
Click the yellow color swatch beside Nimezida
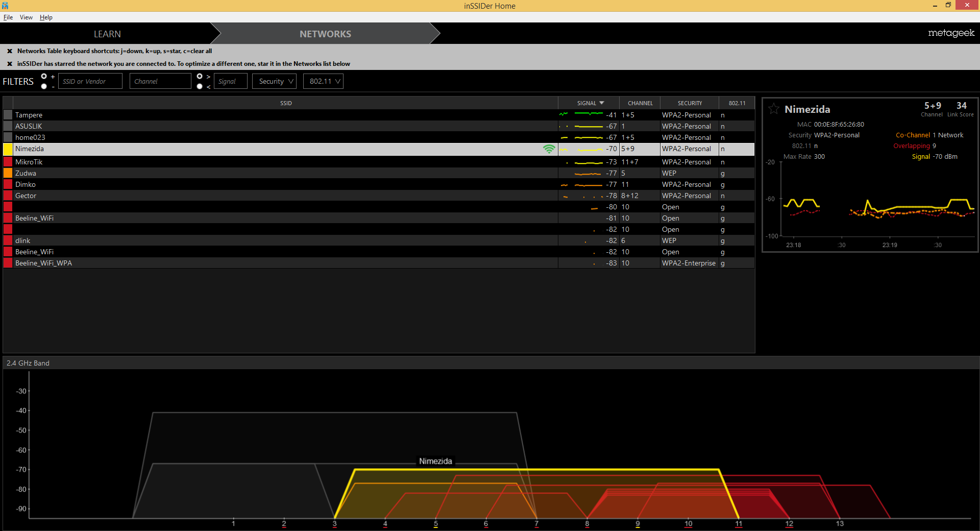(x=8, y=149)
